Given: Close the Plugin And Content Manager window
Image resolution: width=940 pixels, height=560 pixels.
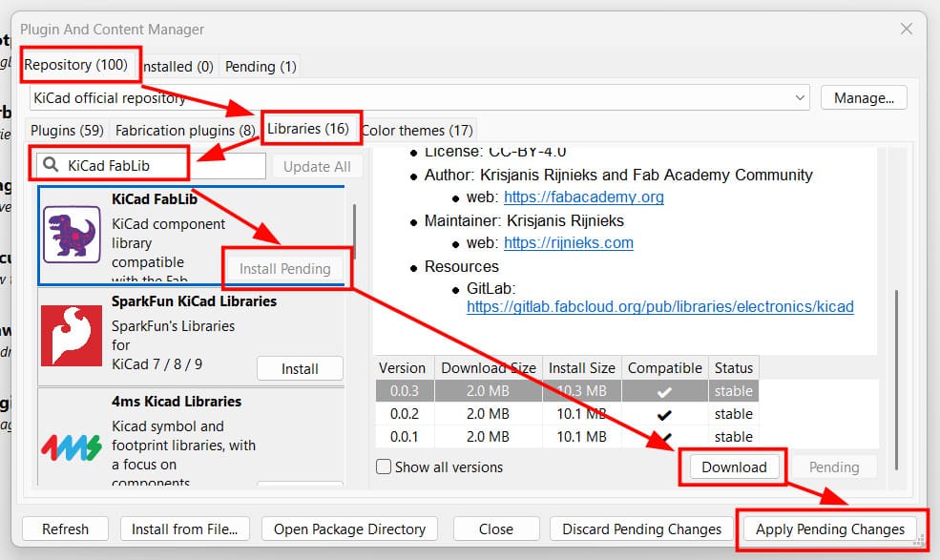Looking at the screenshot, I should tap(907, 29).
